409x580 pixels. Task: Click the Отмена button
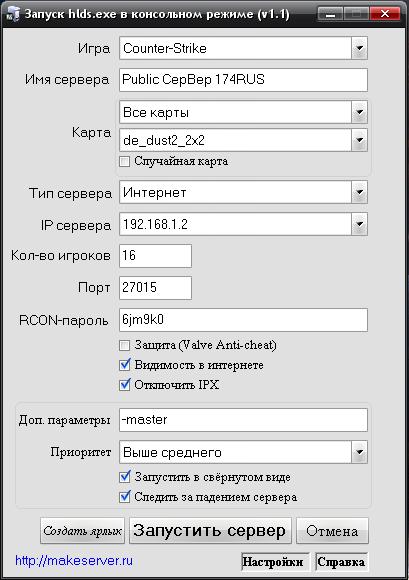click(x=332, y=531)
